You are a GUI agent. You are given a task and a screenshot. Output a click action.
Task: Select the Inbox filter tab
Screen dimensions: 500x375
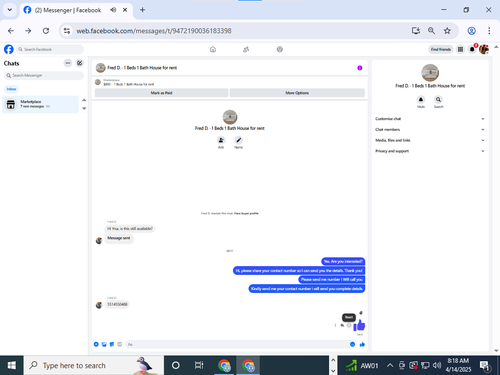pos(12,89)
